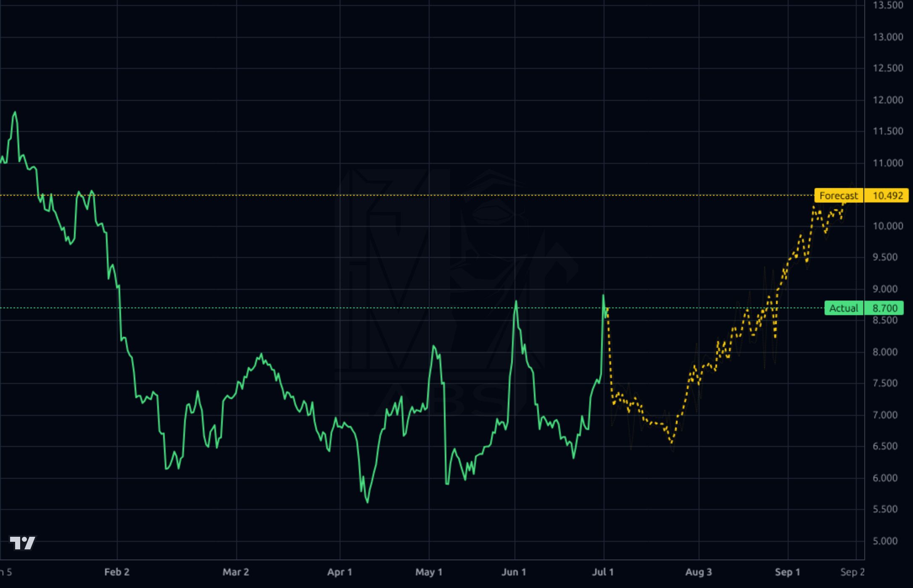This screenshot has height=588, width=913.
Task: Click the 6.000 price axis label
Action: 885,478
